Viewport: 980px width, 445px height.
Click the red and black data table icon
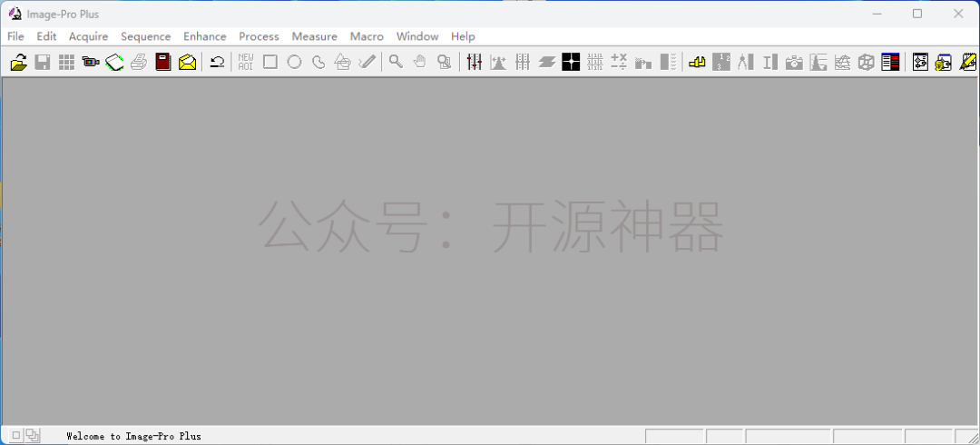coord(890,62)
